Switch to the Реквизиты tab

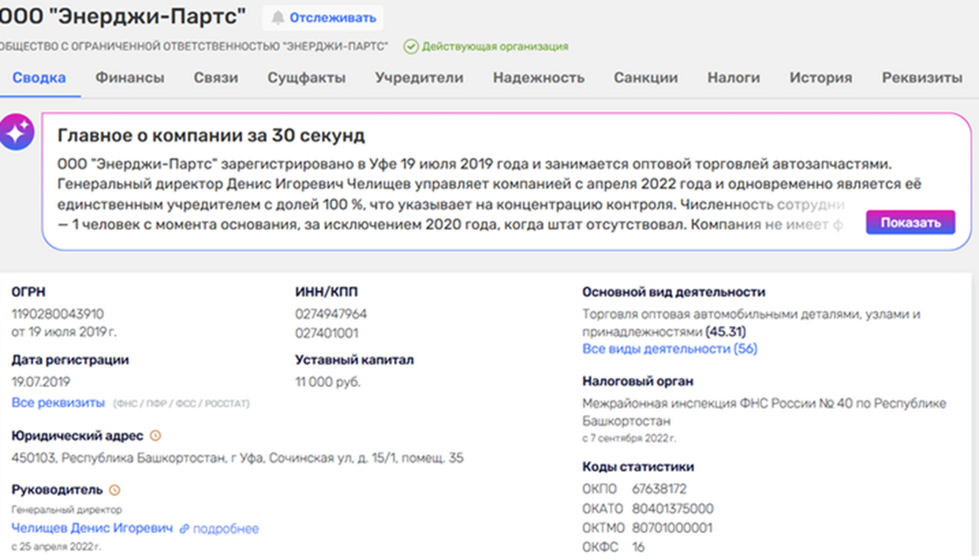click(921, 78)
